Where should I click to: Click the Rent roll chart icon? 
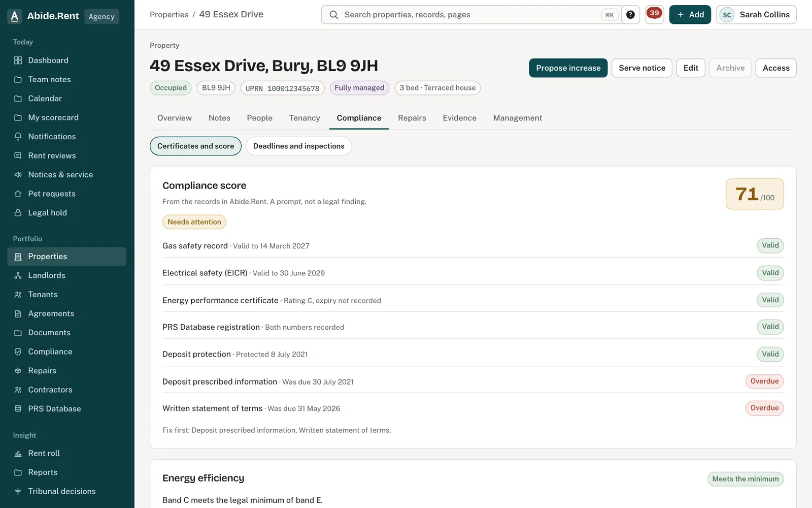(x=18, y=453)
